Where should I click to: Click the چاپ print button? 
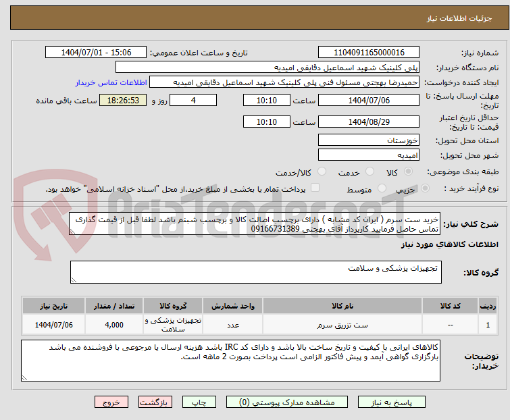(199, 402)
